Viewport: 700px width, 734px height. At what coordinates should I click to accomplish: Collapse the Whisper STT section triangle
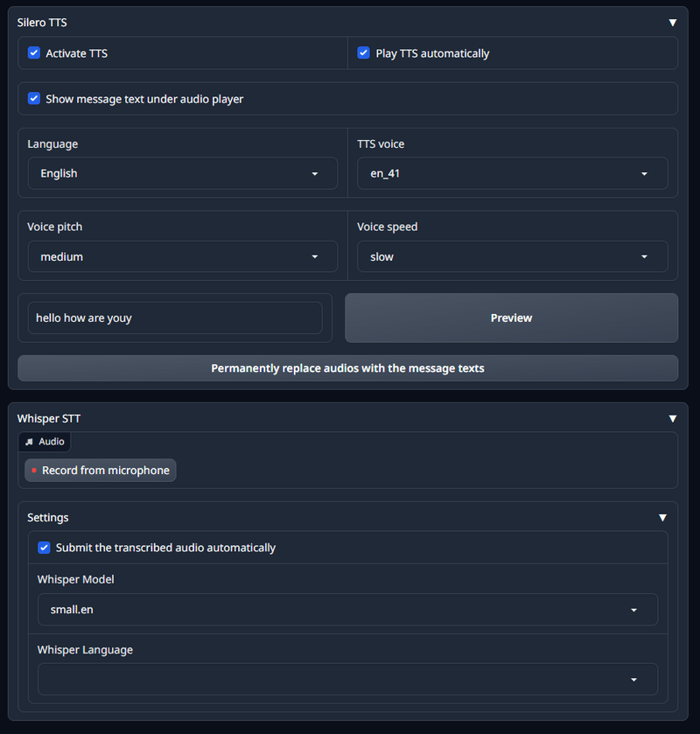(672, 418)
